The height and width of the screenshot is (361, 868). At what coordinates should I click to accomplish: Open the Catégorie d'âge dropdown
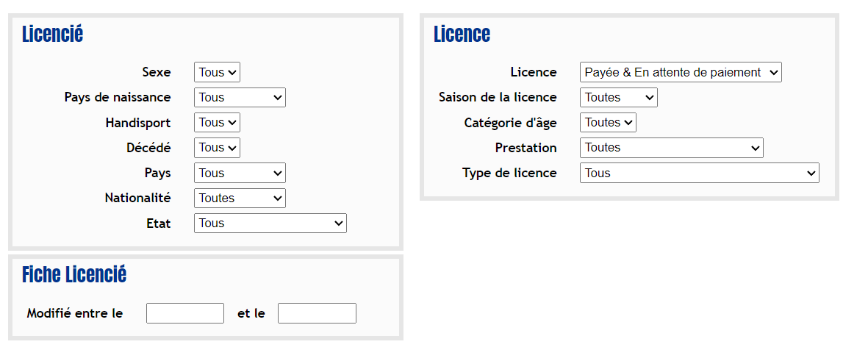click(x=608, y=122)
